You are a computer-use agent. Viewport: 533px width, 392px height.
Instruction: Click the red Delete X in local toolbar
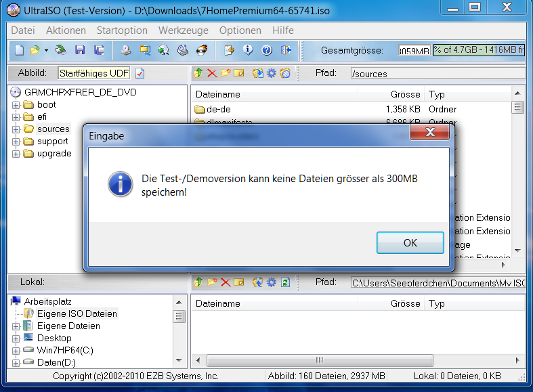point(226,282)
